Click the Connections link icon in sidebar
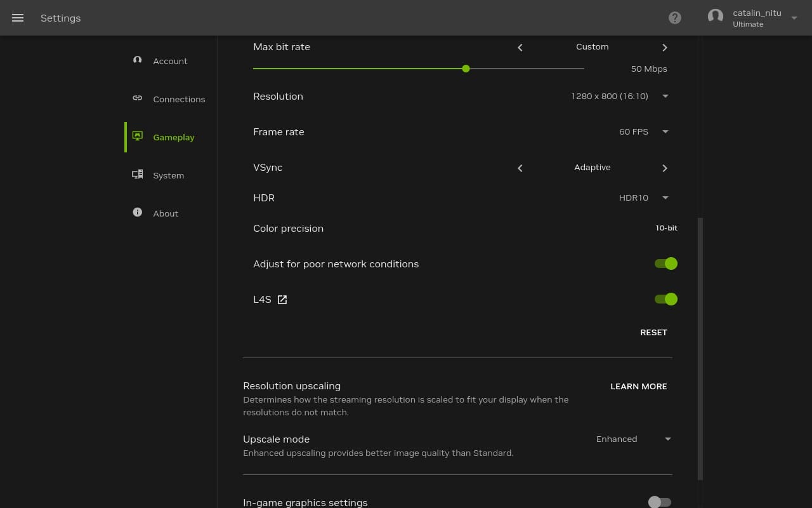The height and width of the screenshot is (508, 812). pos(137,98)
